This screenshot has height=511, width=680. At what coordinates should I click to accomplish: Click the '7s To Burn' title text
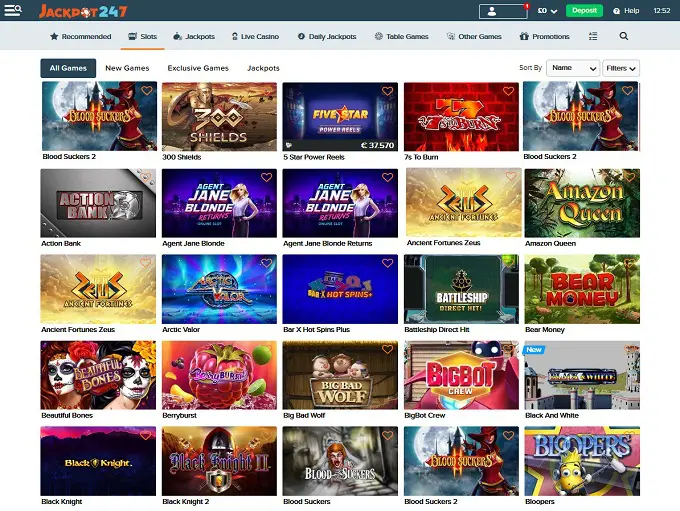tap(421, 157)
